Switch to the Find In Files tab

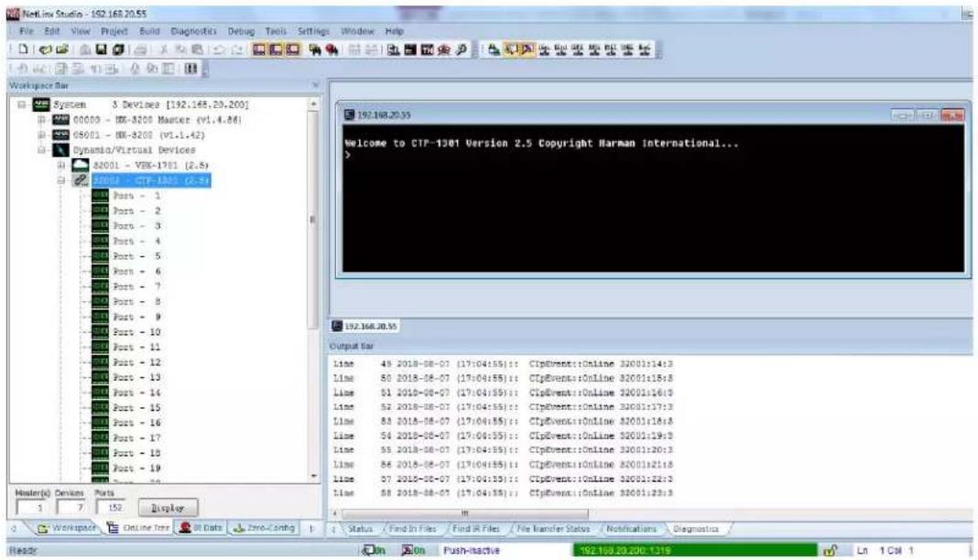pos(412,529)
